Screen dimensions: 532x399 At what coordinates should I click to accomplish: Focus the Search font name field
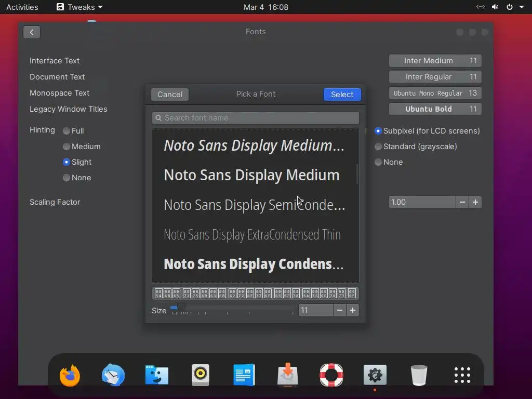click(256, 118)
